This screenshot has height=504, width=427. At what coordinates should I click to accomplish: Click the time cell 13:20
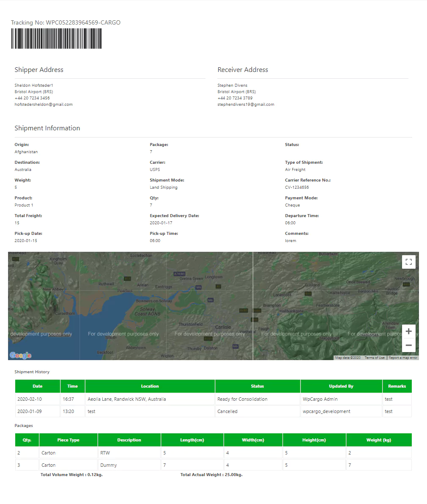point(73,411)
